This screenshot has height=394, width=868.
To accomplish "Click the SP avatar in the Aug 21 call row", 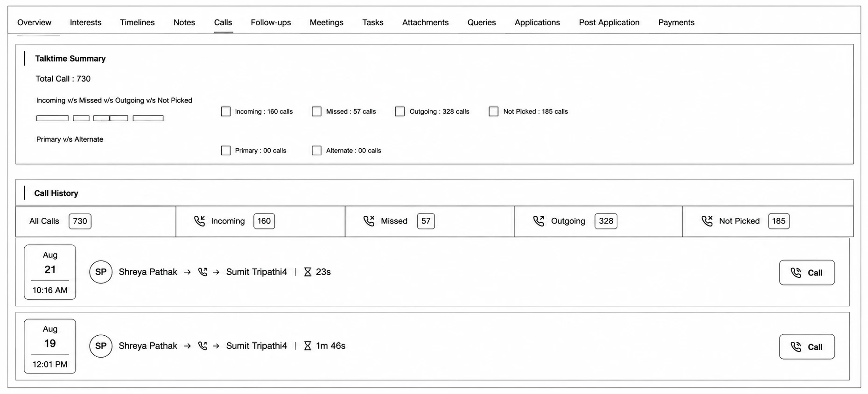I will (101, 272).
